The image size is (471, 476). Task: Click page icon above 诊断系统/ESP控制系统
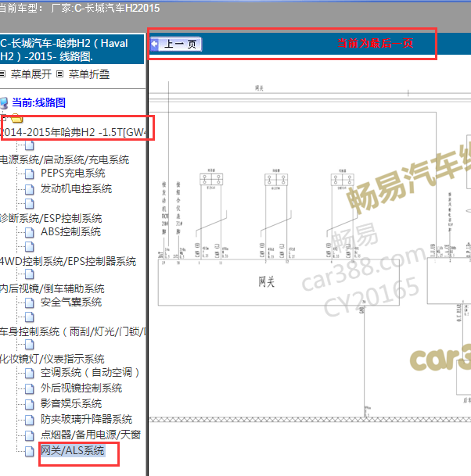coord(30,204)
